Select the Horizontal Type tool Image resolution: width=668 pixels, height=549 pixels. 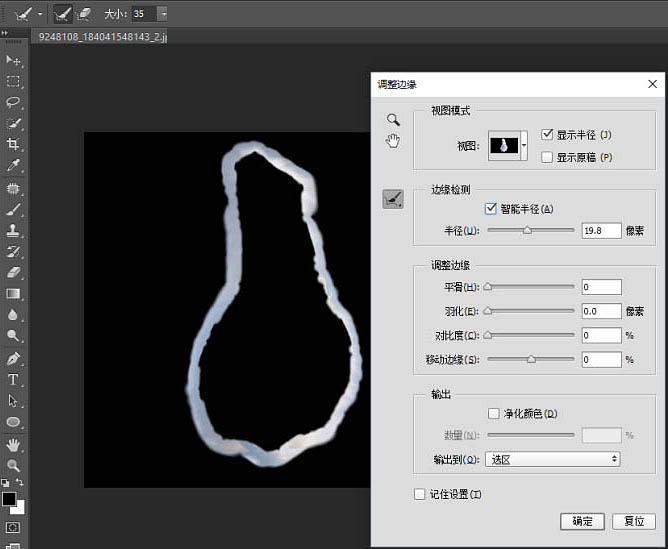point(14,380)
